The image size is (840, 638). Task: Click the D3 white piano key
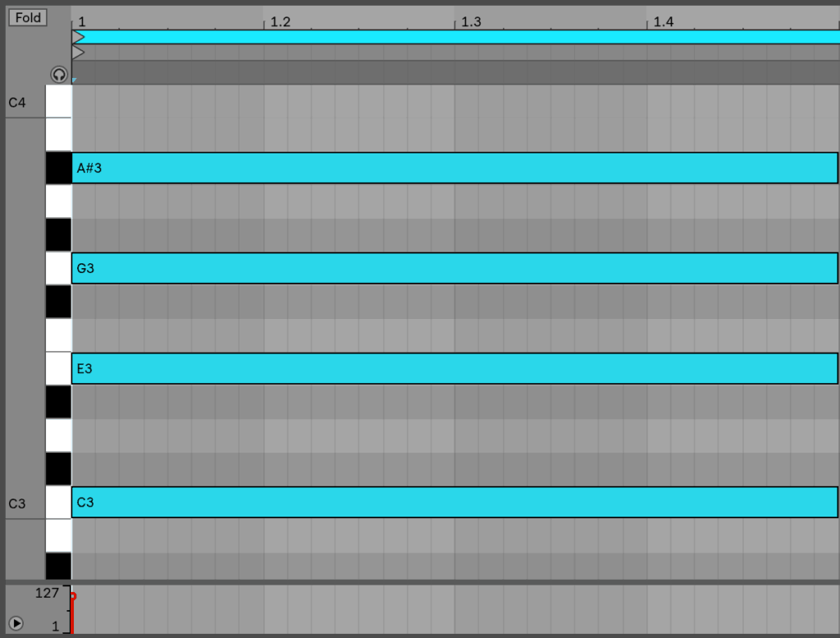58,435
